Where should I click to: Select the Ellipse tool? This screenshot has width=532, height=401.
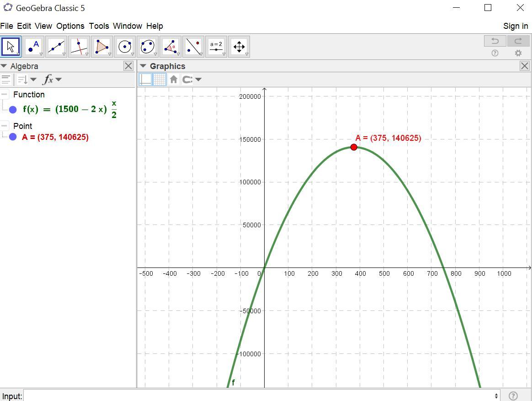tap(148, 47)
